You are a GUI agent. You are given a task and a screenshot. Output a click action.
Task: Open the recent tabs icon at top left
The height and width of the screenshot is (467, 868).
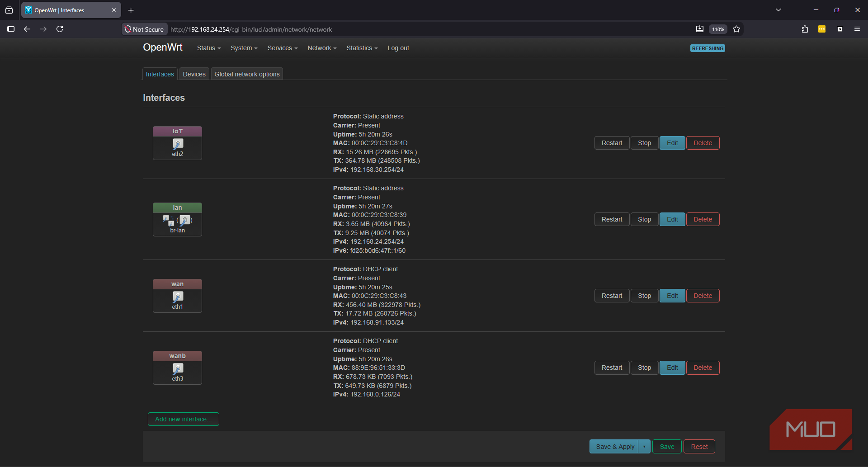pyautogui.click(x=9, y=10)
